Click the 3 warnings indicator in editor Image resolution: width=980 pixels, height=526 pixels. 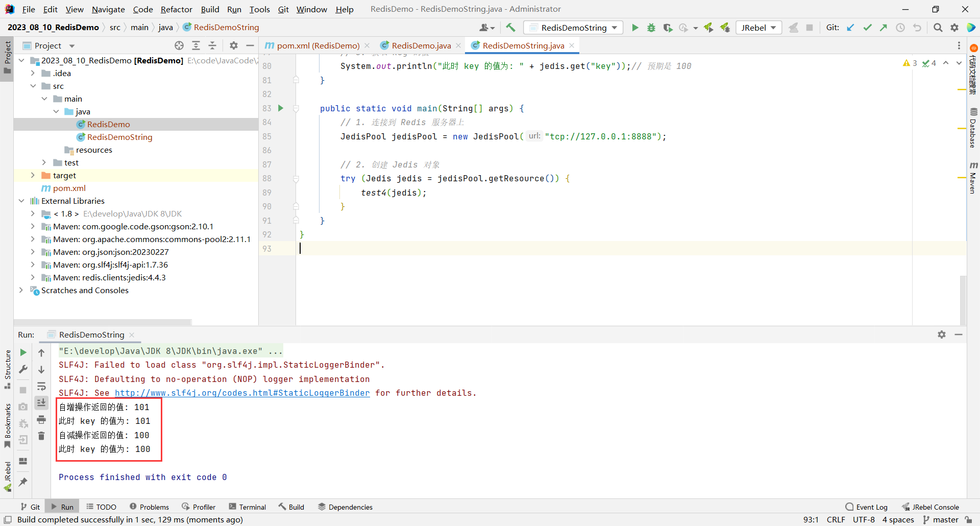pos(910,63)
